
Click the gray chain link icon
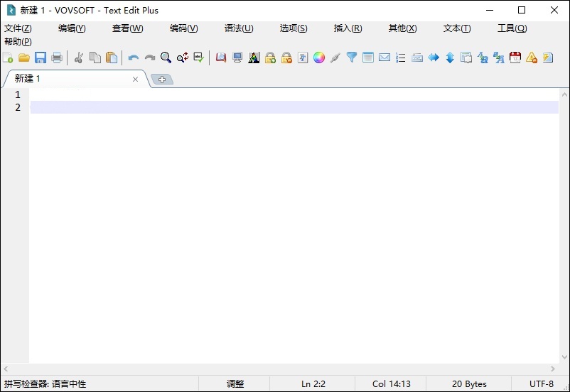coord(335,58)
